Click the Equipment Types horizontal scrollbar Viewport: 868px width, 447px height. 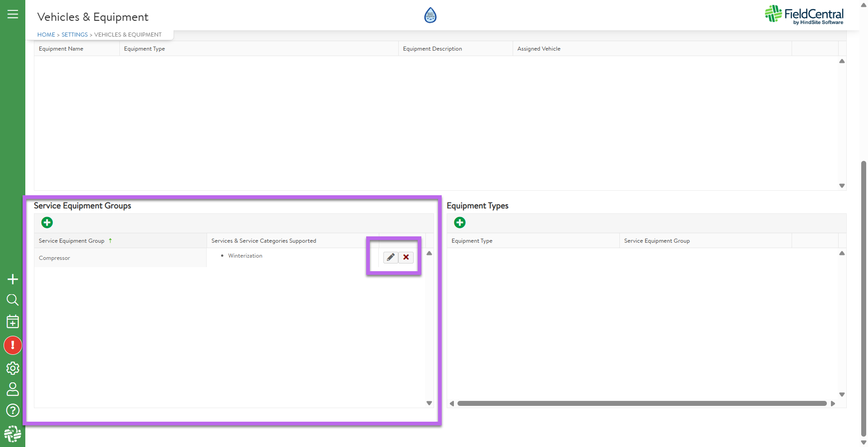click(x=642, y=404)
